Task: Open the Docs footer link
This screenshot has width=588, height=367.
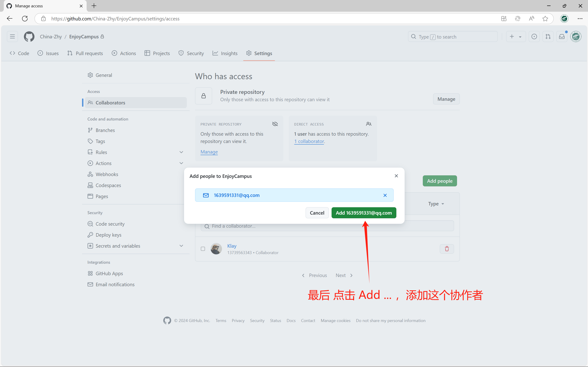Action: pos(291,321)
